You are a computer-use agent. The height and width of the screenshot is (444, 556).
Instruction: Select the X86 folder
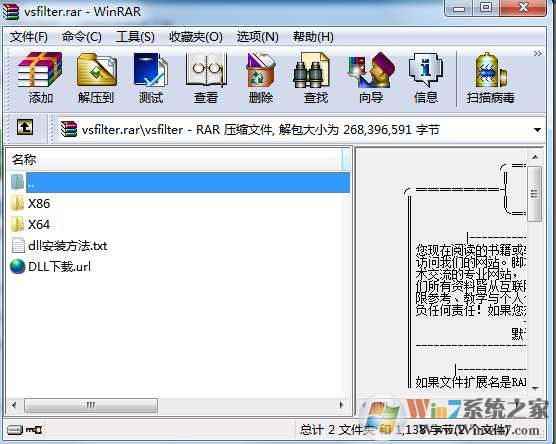pyautogui.click(x=31, y=204)
